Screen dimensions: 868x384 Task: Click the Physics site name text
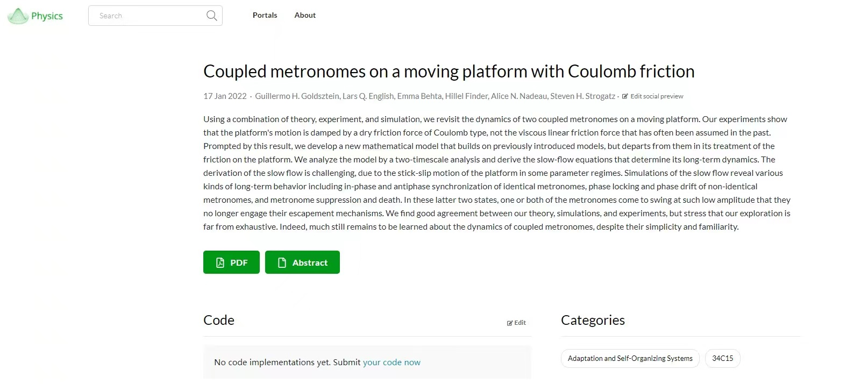pyautogui.click(x=47, y=16)
